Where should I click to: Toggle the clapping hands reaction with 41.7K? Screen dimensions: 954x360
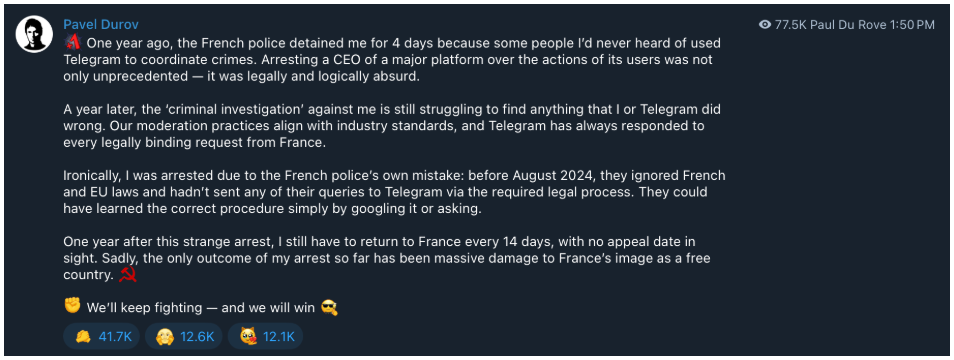(102, 336)
